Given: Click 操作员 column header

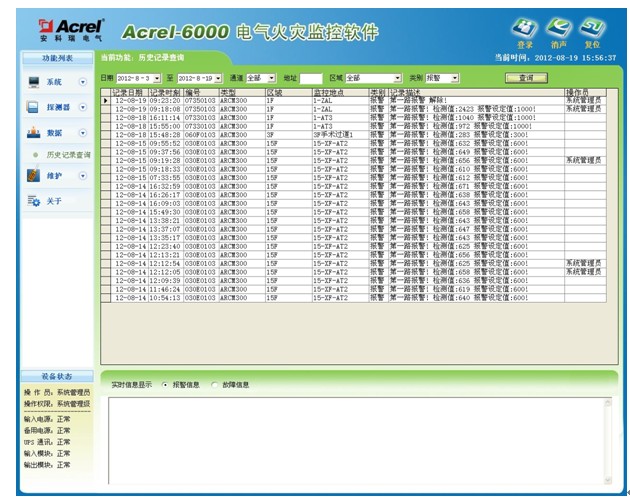Looking at the screenshot, I should 585,92.
